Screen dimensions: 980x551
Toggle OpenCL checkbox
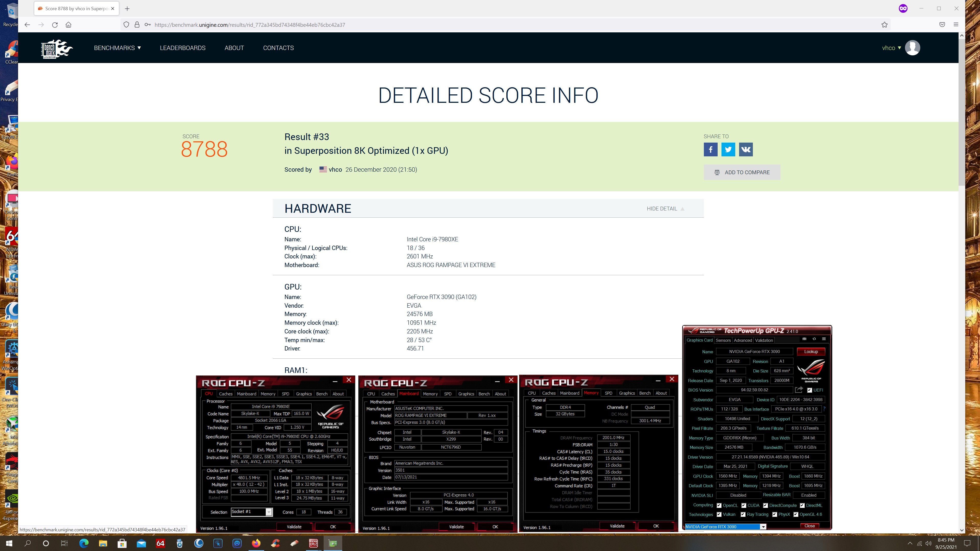[x=719, y=505]
